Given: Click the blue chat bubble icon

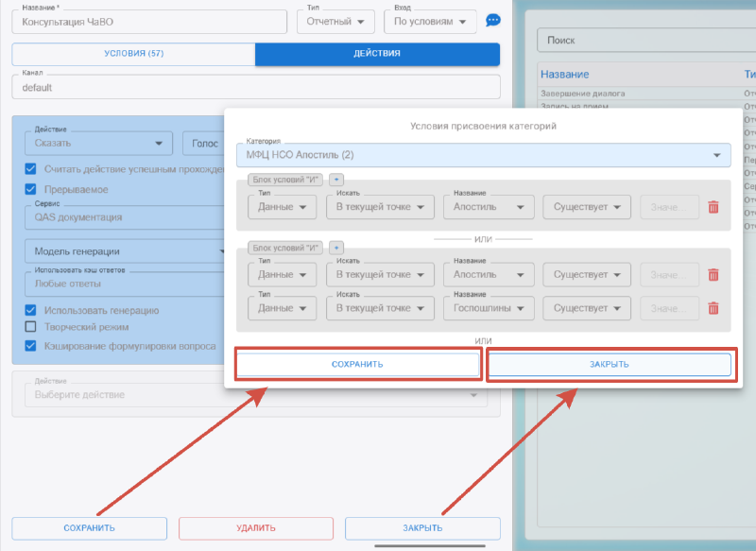Looking at the screenshot, I should (x=493, y=21).
